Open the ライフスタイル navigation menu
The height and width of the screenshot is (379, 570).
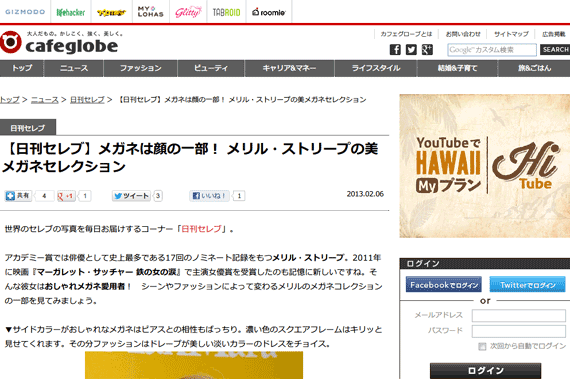[376, 68]
